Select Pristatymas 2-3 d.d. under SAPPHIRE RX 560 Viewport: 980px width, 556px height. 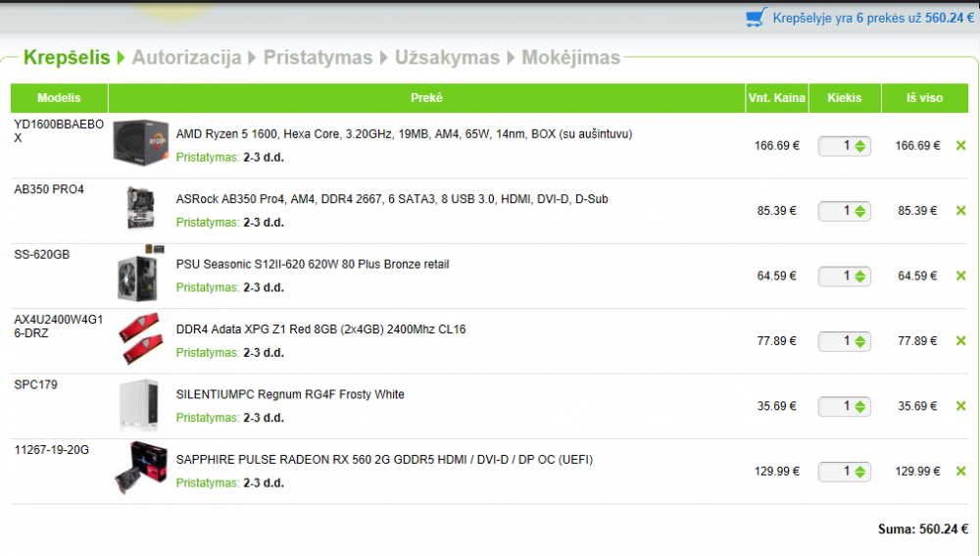click(x=230, y=482)
